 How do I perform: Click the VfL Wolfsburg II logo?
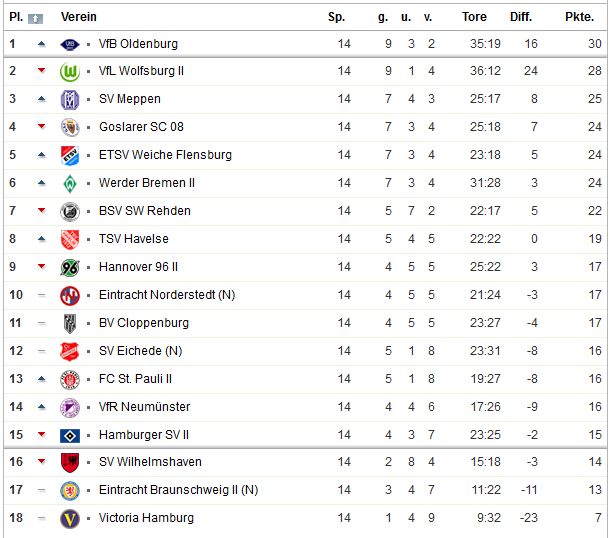click(70, 72)
